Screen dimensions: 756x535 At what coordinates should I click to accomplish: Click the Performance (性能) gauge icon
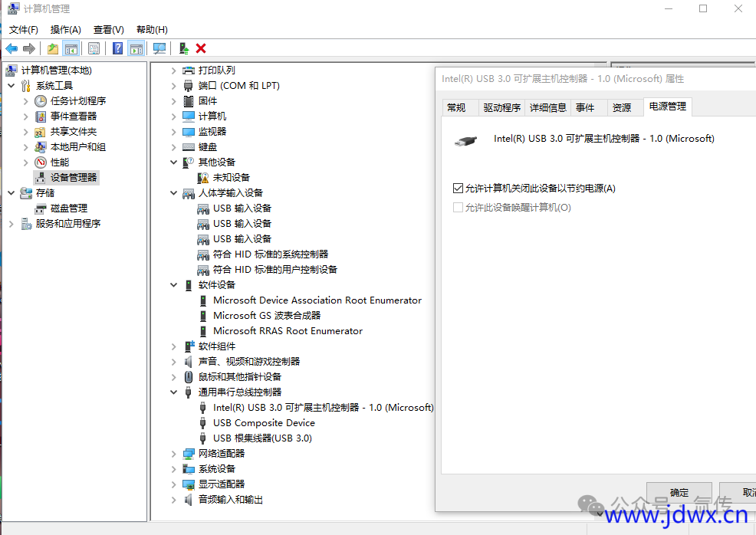point(41,162)
